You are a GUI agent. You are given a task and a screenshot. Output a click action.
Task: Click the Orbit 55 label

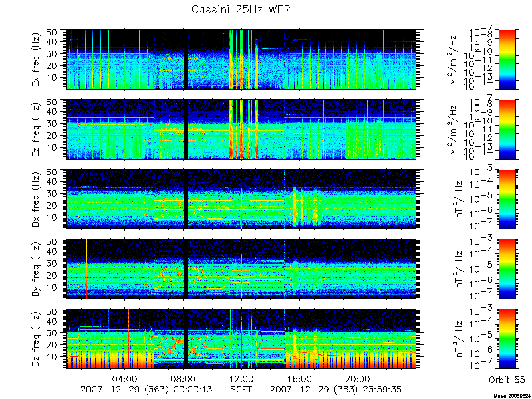(507, 380)
